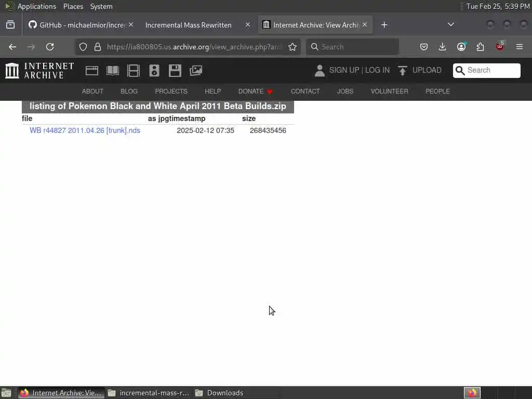
Task: Expand the list all tabs chevron
Action: [x=451, y=24]
